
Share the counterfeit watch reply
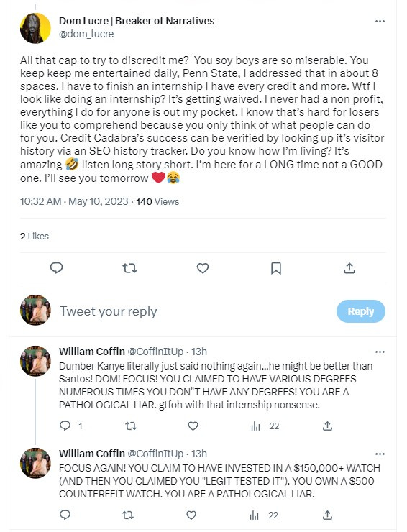click(327, 515)
